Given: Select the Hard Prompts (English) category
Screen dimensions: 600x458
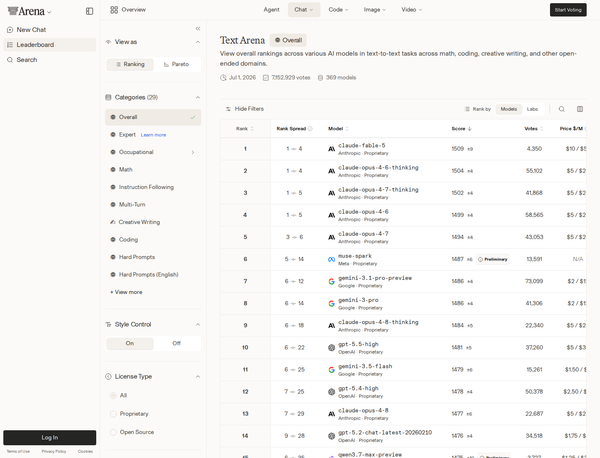Looking at the screenshot, I should [153, 275].
